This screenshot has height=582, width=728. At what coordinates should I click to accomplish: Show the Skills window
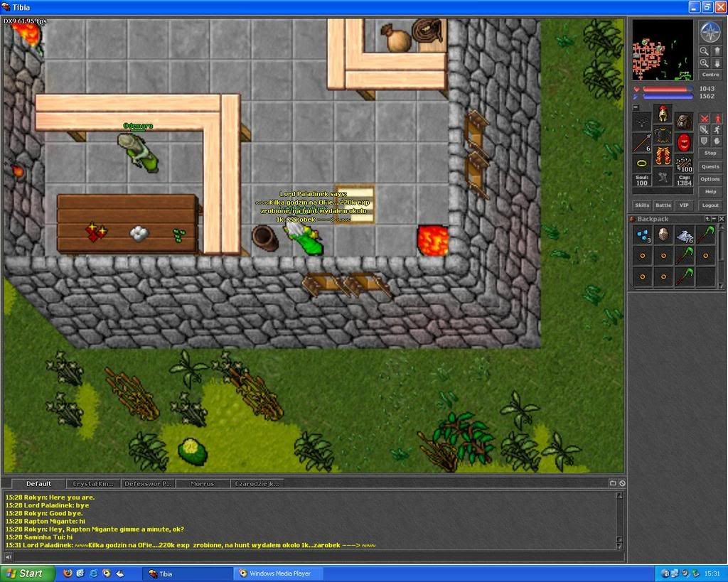pyautogui.click(x=642, y=205)
